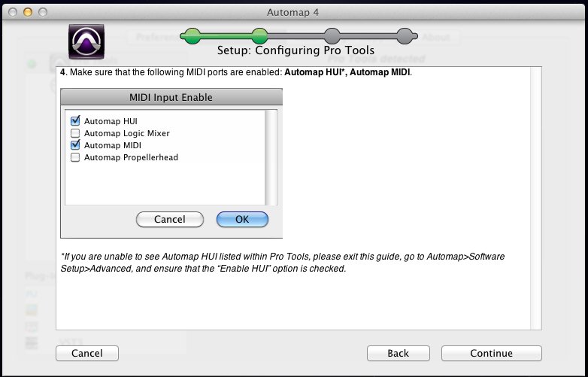This screenshot has width=588, height=377.
Task: Cancel the setup guide at bottom left
Action: [86, 353]
